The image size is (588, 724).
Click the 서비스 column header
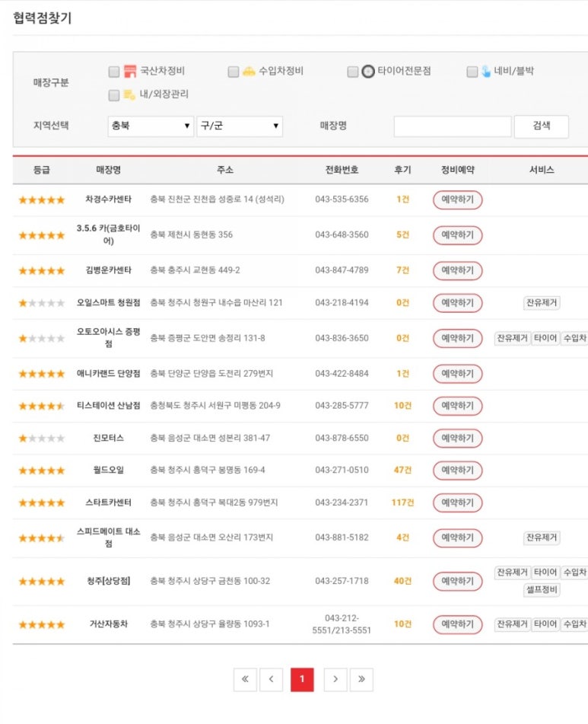tap(542, 170)
